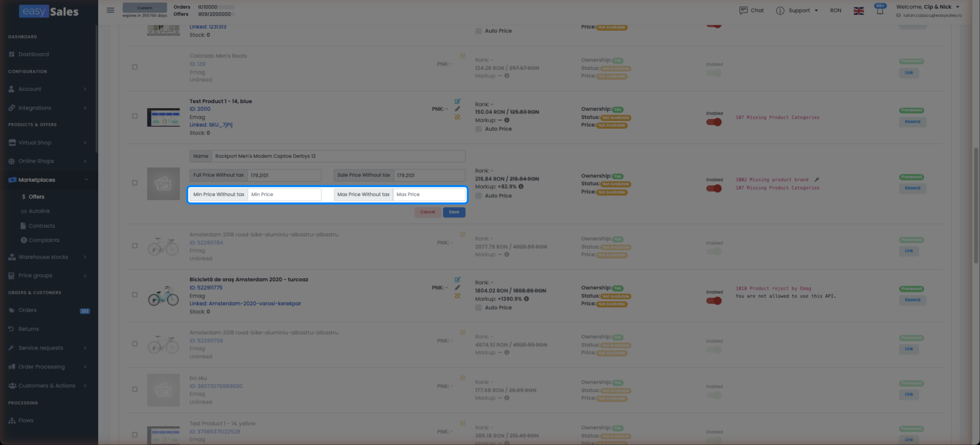Focus the Min Price input field

(x=285, y=195)
